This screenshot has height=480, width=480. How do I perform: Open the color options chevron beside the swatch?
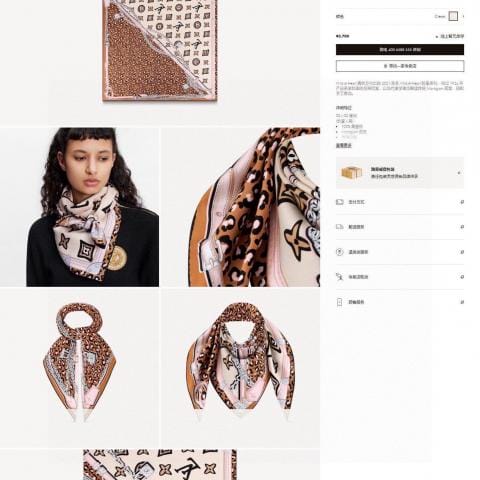(x=463, y=16)
